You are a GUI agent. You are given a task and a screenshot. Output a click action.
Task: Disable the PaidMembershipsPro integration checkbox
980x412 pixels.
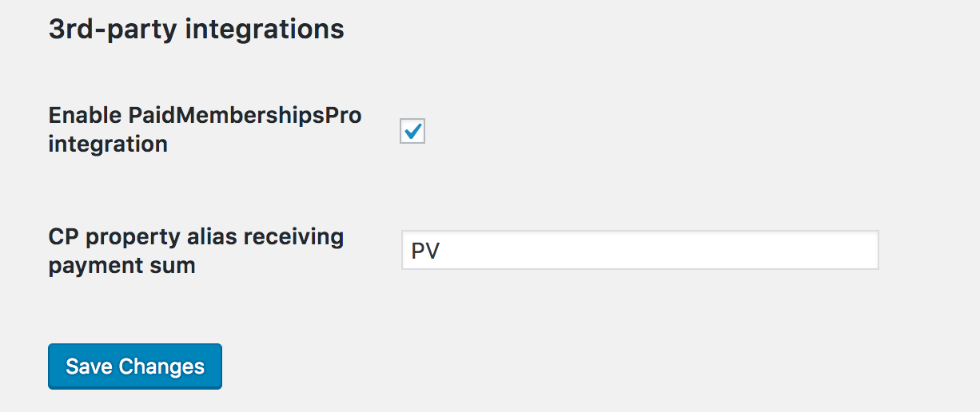412,131
